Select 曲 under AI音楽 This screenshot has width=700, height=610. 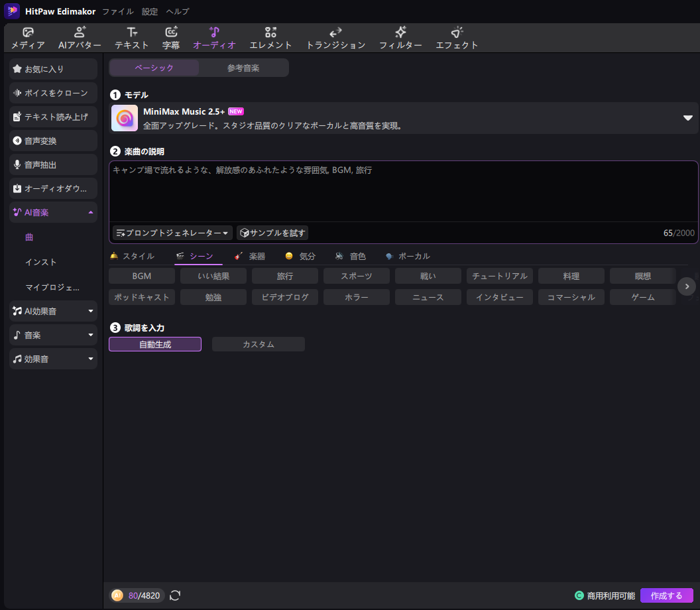(x=29, y=237)
